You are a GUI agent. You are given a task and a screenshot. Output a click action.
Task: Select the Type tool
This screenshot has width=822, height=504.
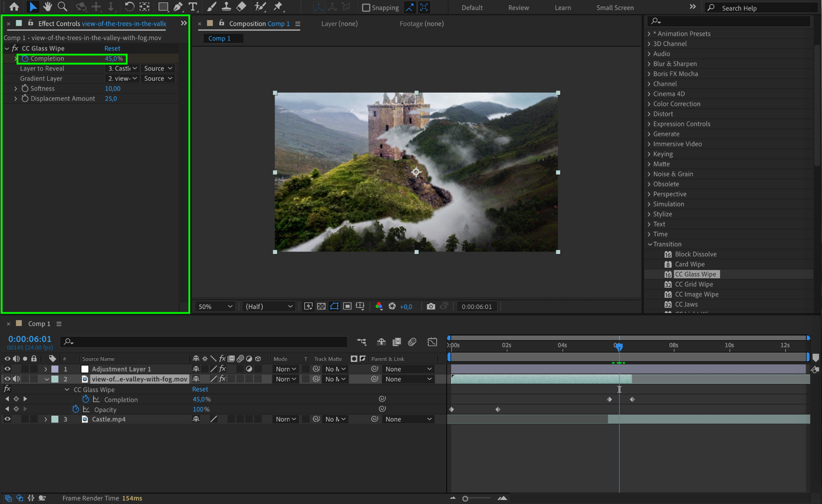tap(193, 7)
